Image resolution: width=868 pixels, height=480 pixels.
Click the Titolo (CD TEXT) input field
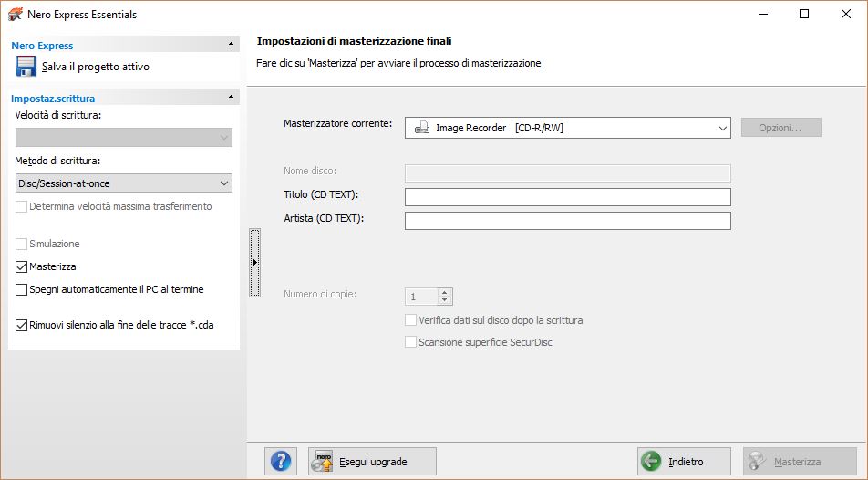pos(567,197)
